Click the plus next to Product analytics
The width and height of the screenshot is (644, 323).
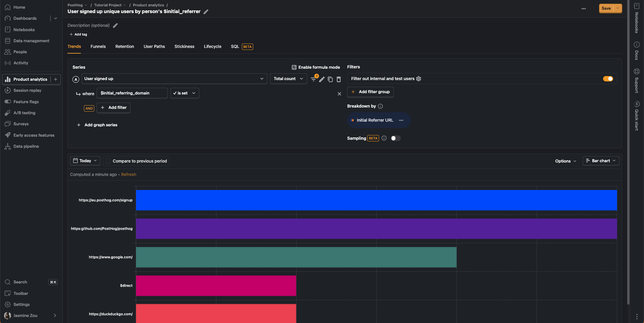pos(56,79)
